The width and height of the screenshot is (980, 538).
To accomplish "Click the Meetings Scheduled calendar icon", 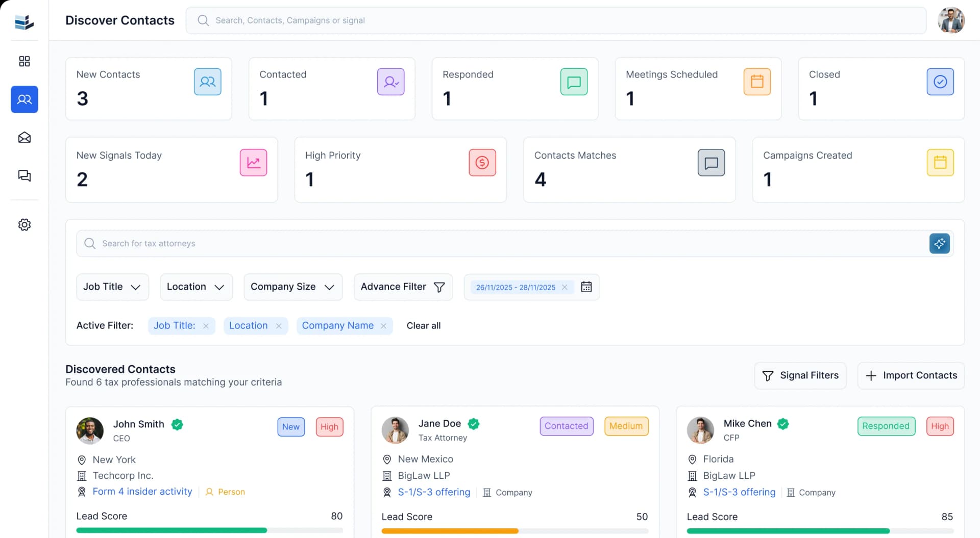I will click(757, 82).
